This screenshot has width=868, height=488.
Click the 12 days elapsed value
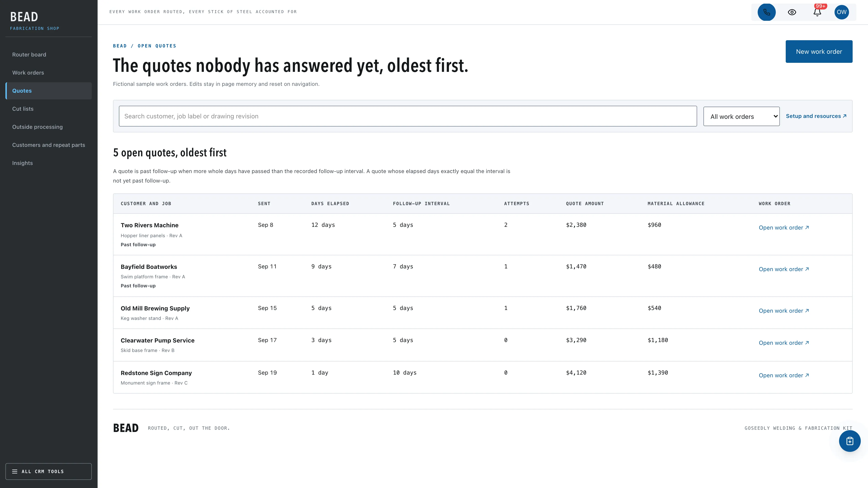(323, 225)
